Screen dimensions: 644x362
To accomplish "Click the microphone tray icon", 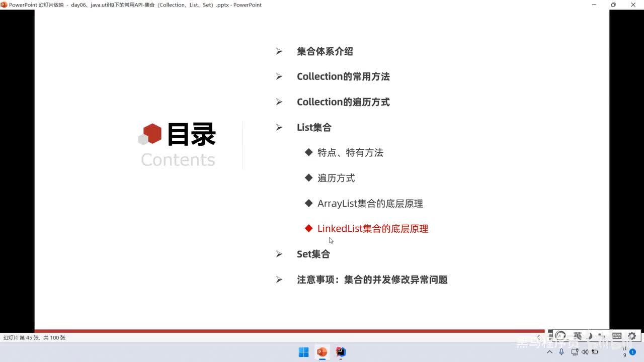I will pyautogui.click(x=561, y=352).
